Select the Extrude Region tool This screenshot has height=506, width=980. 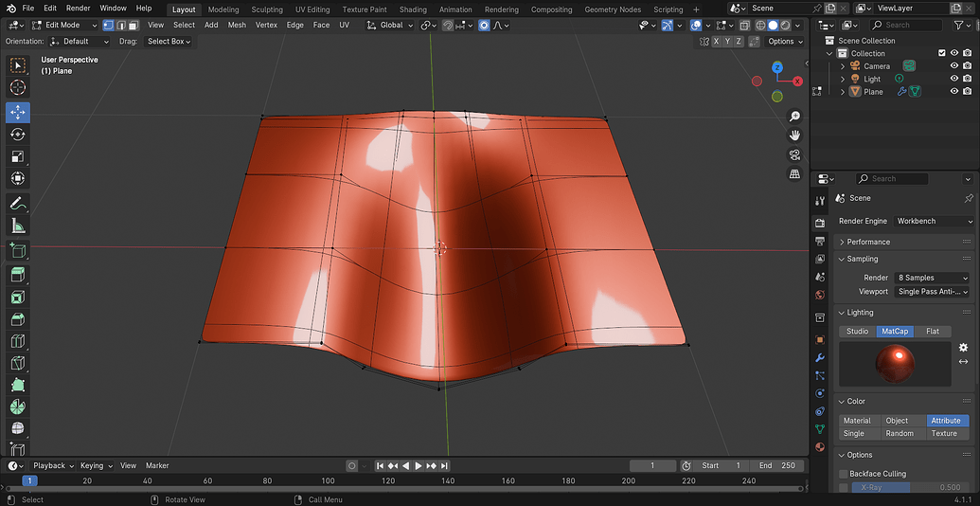[x=18, y=275]
